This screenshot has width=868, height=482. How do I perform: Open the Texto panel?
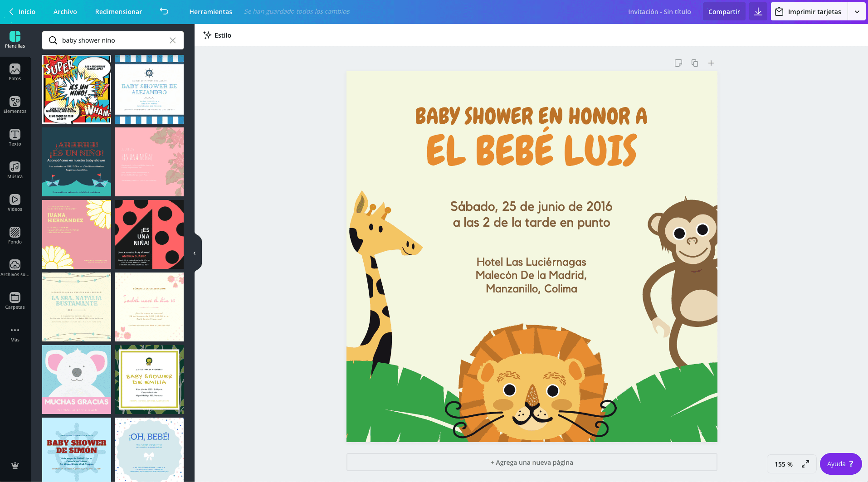[x=15, y=137]
